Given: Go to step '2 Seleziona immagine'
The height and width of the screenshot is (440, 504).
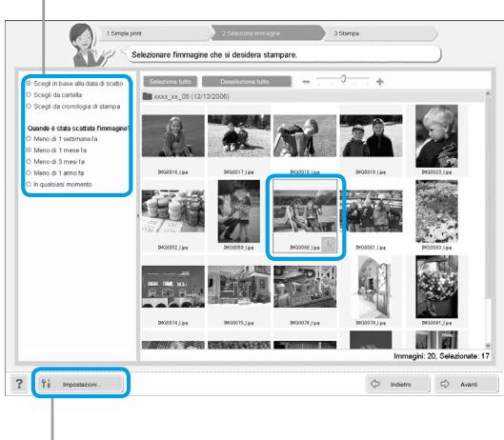Looking at the screenshot, I should click(x=268, y=33).
